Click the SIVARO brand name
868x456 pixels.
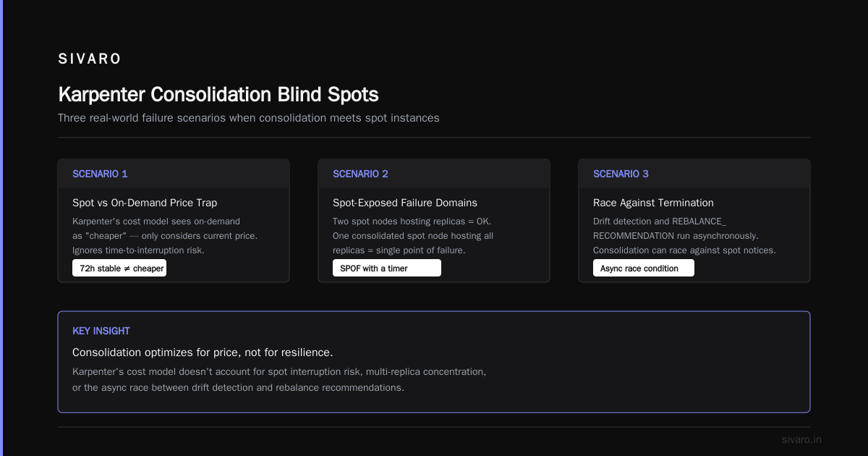[90, 59]
